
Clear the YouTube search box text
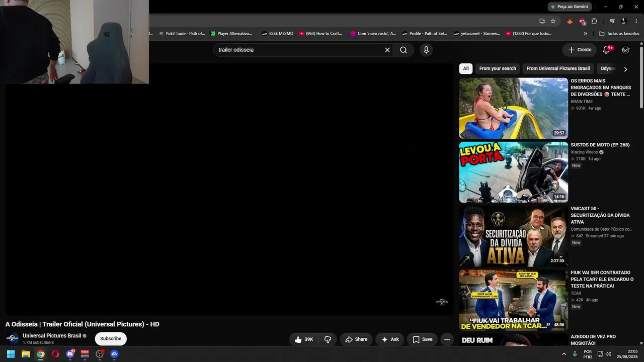click(x=387, y=50)
